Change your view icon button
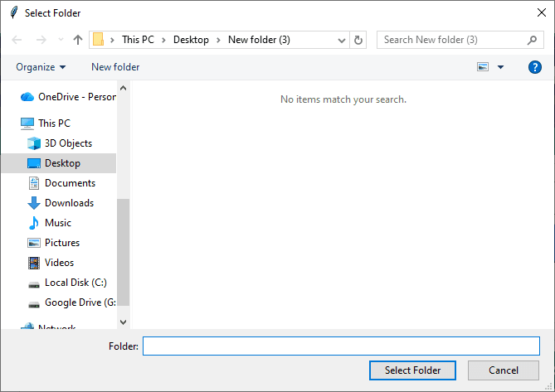Viewport: 555px width, 392px height. click(483, 67)
